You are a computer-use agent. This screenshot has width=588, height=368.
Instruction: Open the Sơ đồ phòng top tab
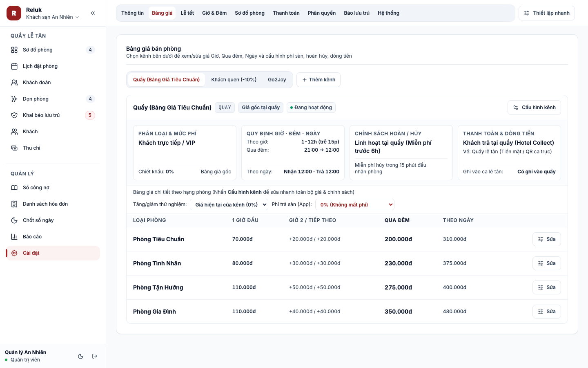[249, 13]
